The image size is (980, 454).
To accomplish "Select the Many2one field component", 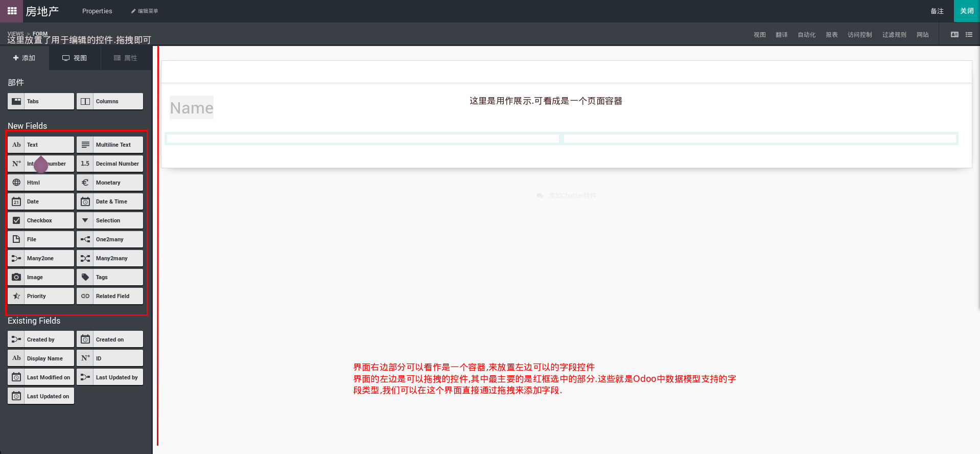I will 41,258.
